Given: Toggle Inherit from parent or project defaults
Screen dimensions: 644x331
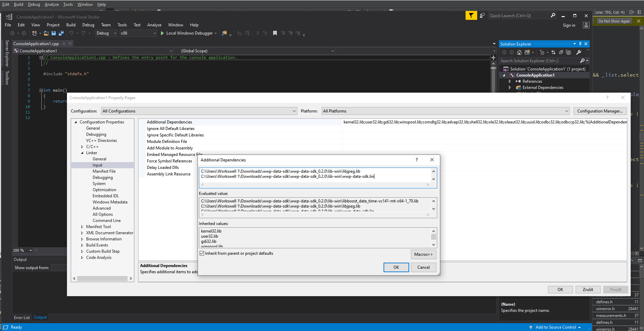Looking at the screenshot, I should 202,253.
